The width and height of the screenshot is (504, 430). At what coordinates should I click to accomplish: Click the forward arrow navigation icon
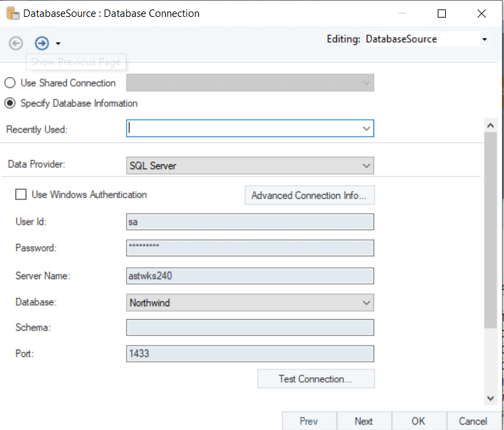point(42,43)
